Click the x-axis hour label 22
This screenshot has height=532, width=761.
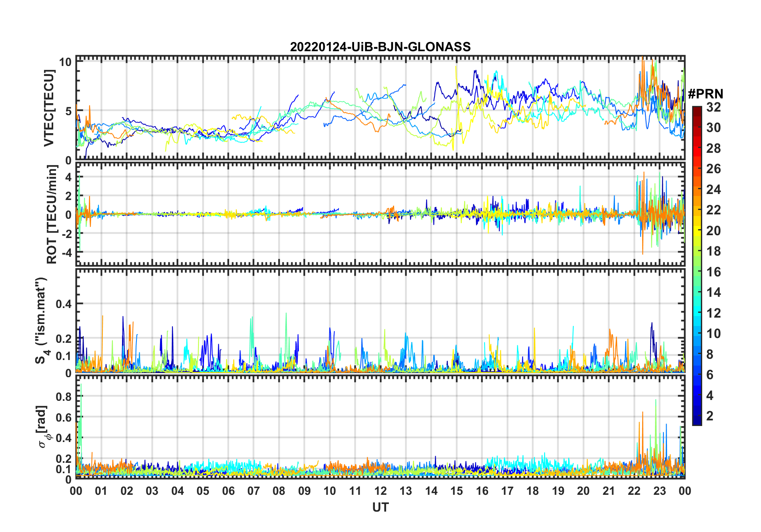pyautogui.click(x=634, y=491)
